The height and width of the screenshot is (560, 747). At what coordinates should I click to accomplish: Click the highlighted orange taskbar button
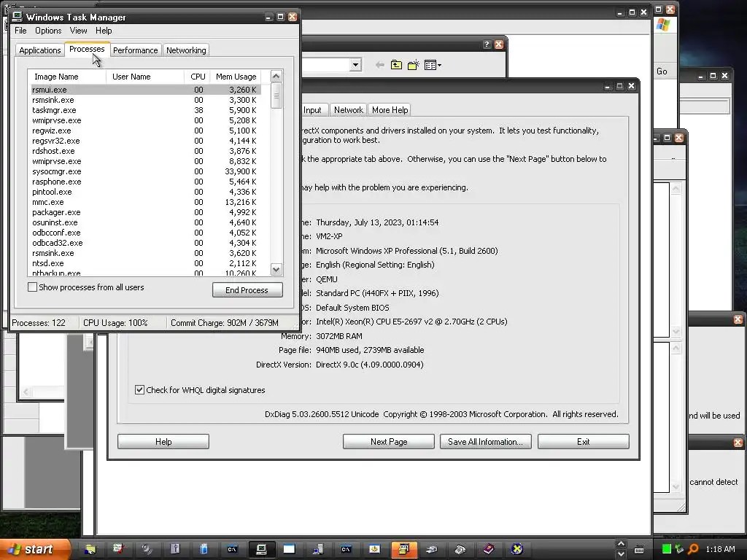(x=404, y=549)
